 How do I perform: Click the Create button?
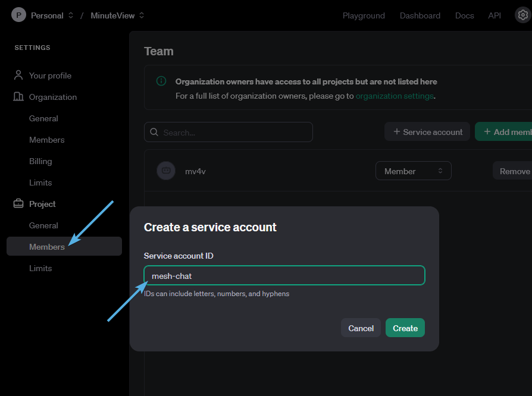point(405,328)
